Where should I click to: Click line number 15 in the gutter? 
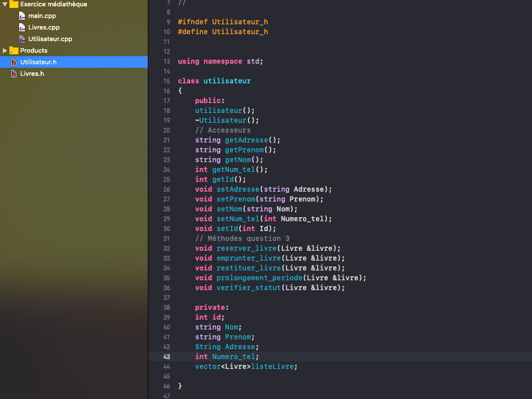coord(166,81)
